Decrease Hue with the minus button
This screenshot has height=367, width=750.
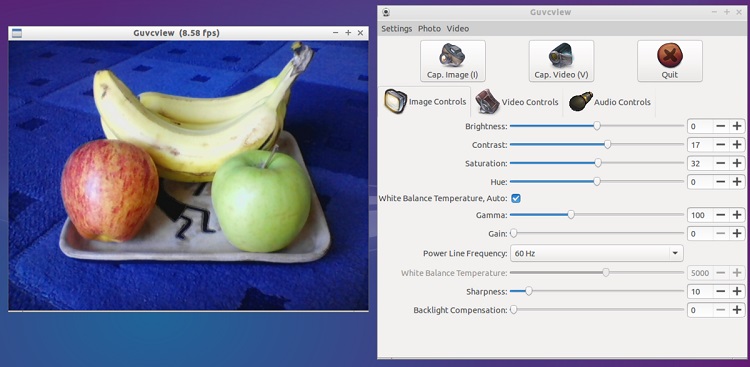(x=721, y=182)
